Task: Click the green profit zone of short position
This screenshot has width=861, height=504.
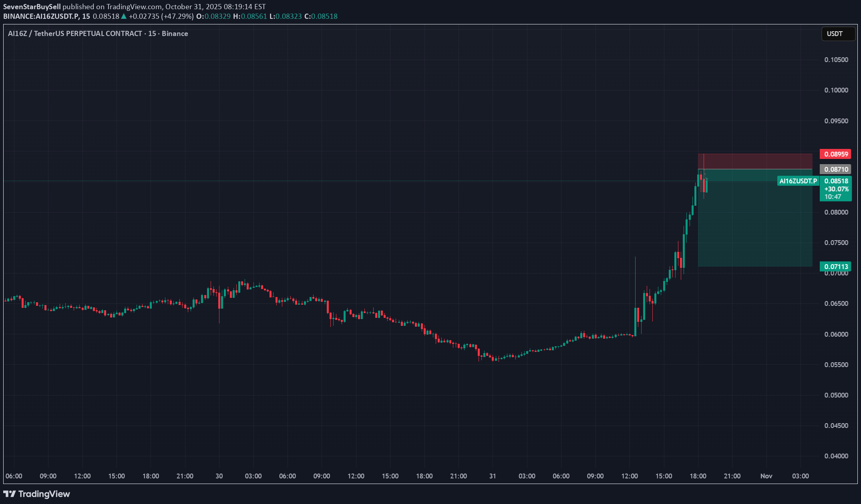Action: tap(755, 224)
